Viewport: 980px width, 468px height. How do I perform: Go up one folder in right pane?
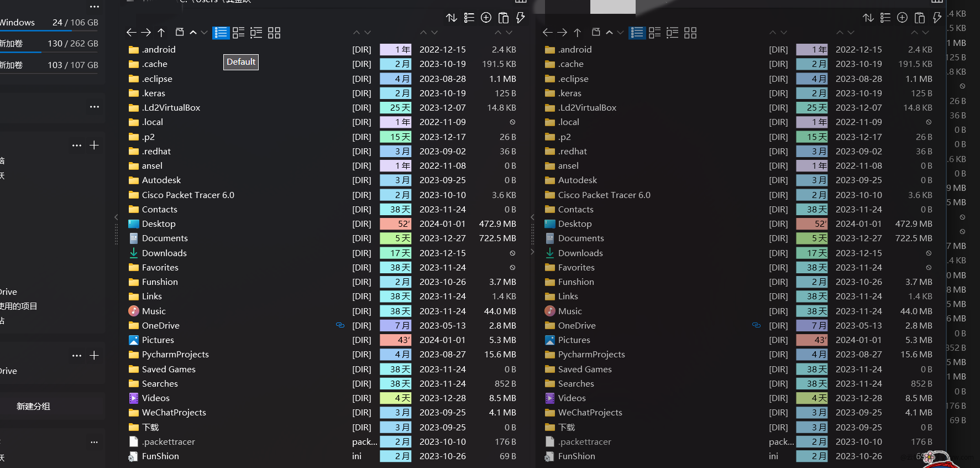(x=578, y=33)
